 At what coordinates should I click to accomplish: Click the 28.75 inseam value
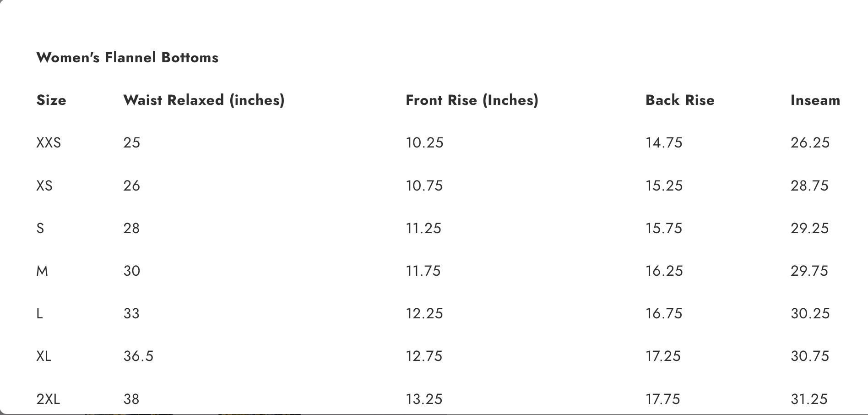click(809, 186)
